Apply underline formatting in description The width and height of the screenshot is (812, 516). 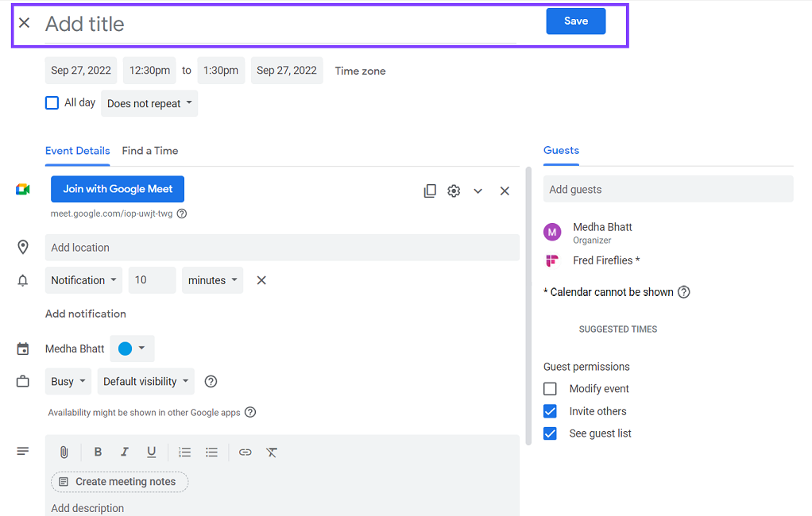point(151,452)
